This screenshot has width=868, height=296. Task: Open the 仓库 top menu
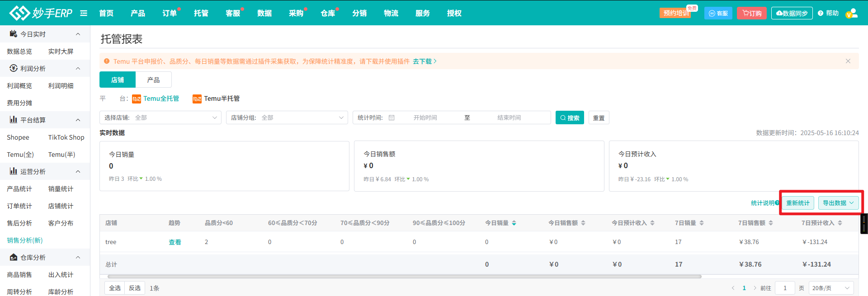(x=328, y=13)
